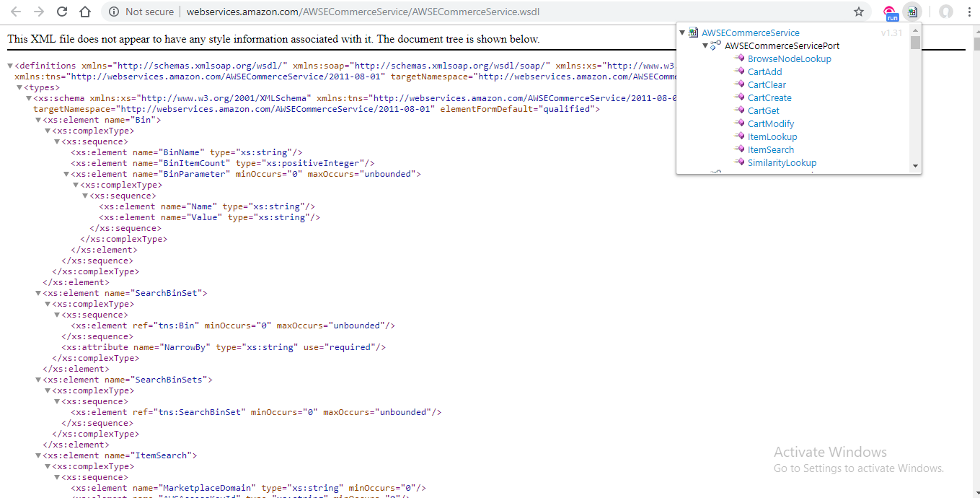Click the CartCreate operation icon

(739, 97)
